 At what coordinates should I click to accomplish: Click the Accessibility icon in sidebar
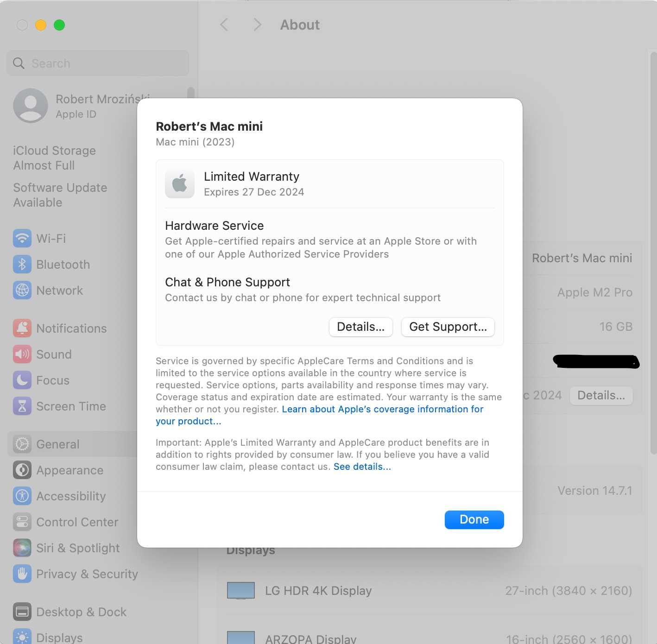point(22,496)
